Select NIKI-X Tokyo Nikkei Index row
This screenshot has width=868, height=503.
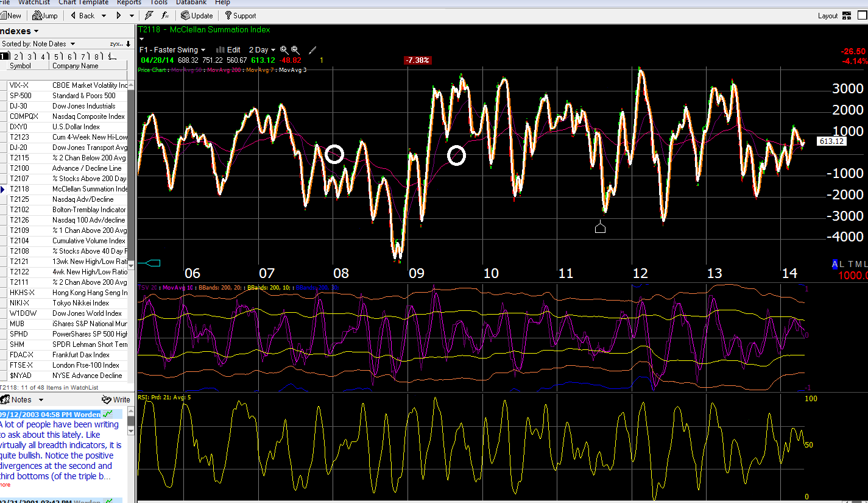pyautogui.click(x=64, y=303)
